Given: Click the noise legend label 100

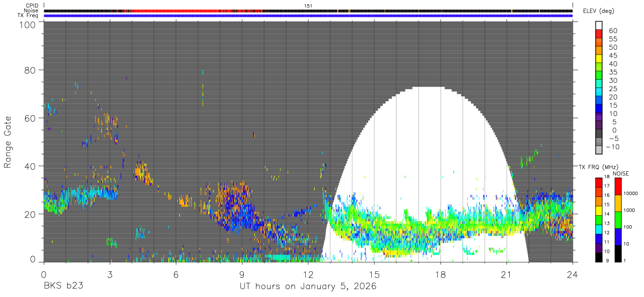Looking at the screenshot, I should (x=628, y=227).
